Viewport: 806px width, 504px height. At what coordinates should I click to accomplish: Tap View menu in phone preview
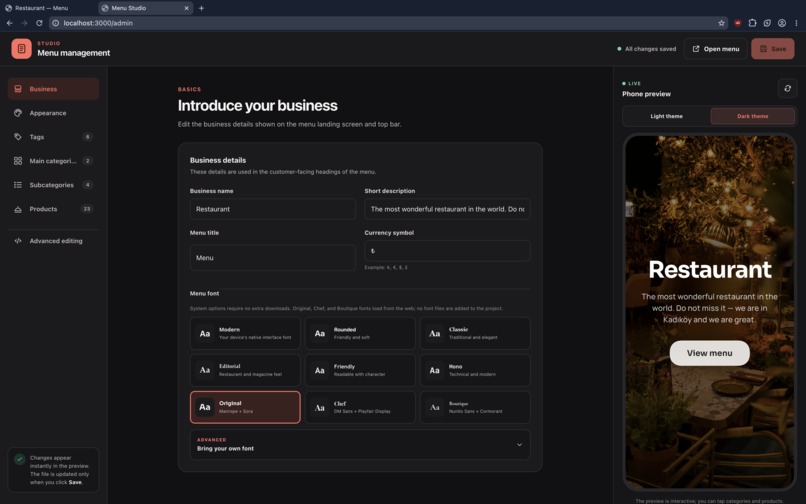point(709,353)
